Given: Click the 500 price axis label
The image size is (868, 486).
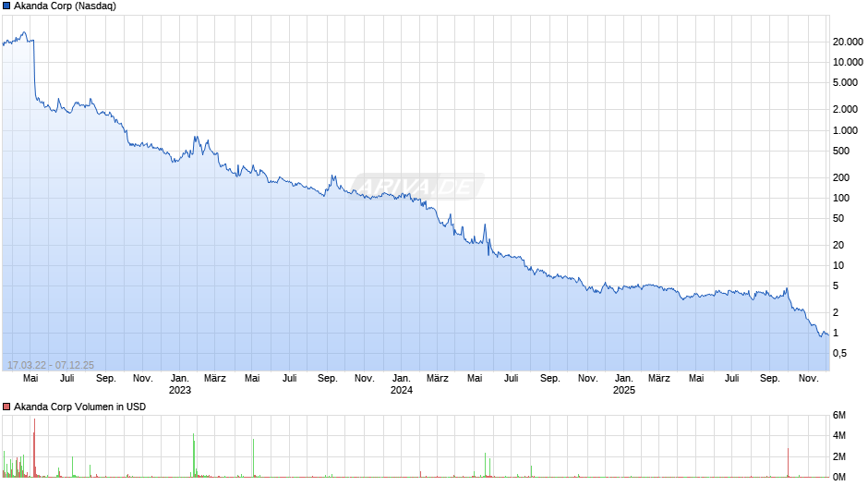Looking at the screenshot, I should (x=841, y=151).
